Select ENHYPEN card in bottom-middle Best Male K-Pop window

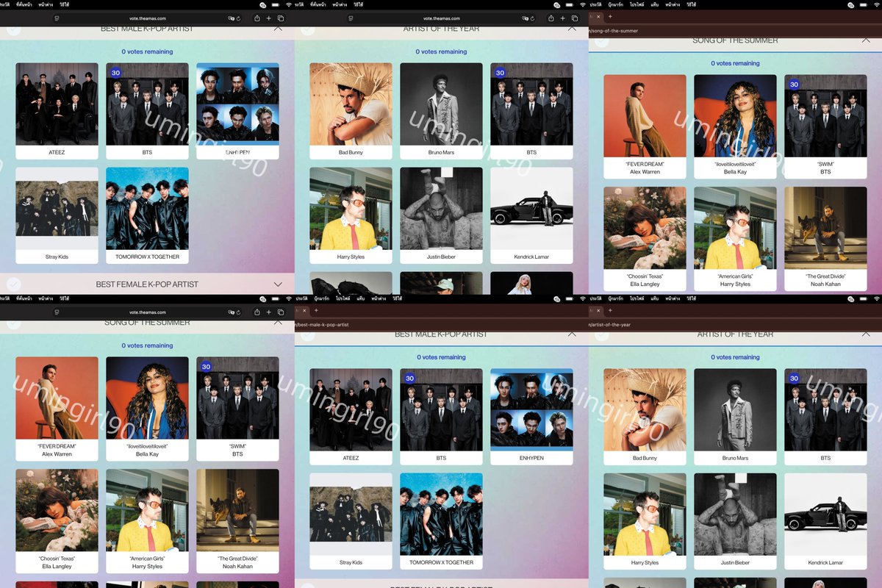coord(531,417)
